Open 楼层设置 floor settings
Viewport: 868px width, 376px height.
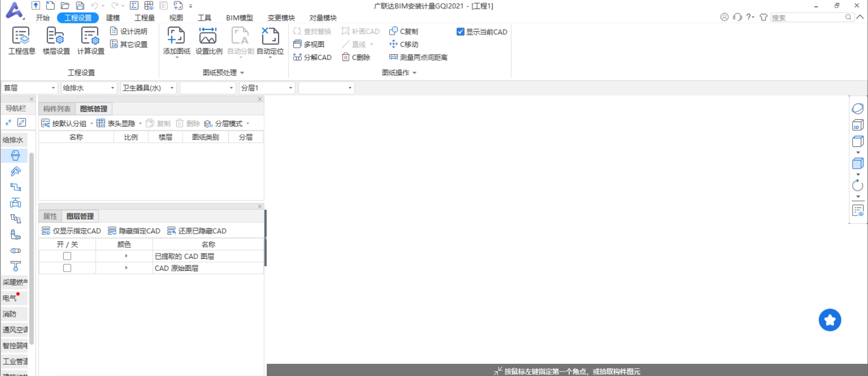pyautogui.click(x=56, y=41)
